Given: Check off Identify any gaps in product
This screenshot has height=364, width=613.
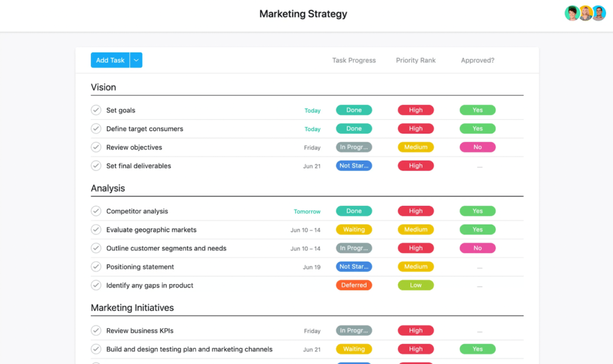Looking at the screenshot, I should 96,285.
